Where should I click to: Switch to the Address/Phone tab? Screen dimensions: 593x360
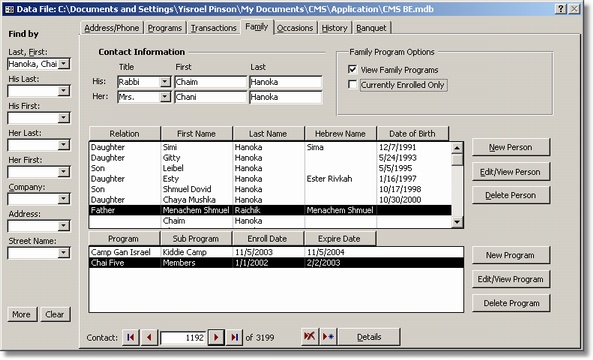(x=112, y=28)
